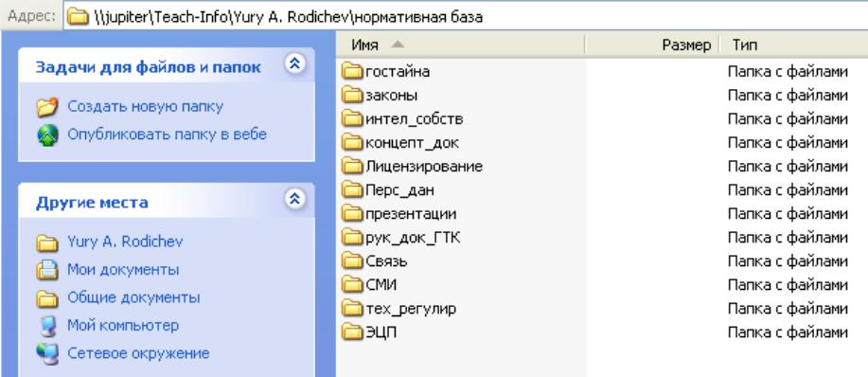Click the Мои документы icon
868x377 pixels.
[x=47, y=270]
